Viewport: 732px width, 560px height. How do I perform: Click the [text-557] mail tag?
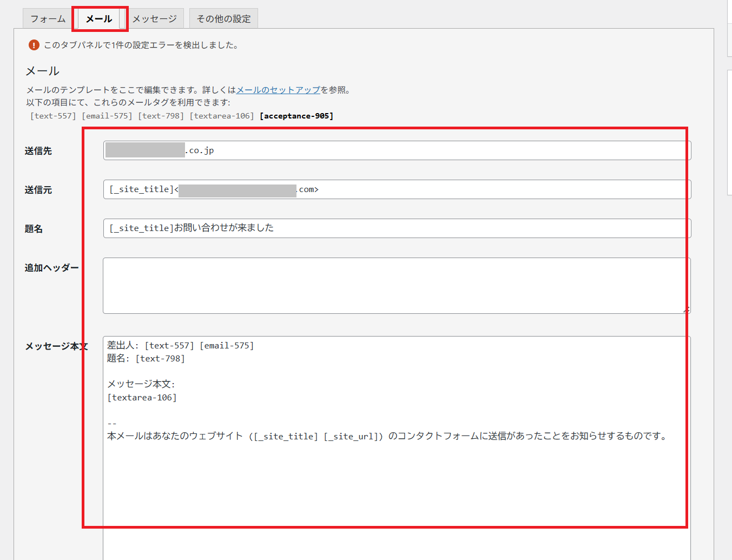click(x=53, y=116)
